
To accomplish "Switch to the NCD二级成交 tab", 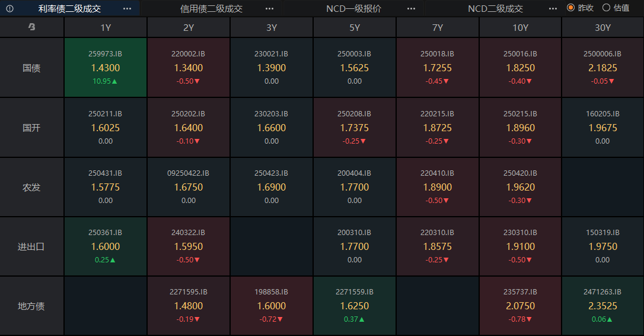I will click(495, 9).
